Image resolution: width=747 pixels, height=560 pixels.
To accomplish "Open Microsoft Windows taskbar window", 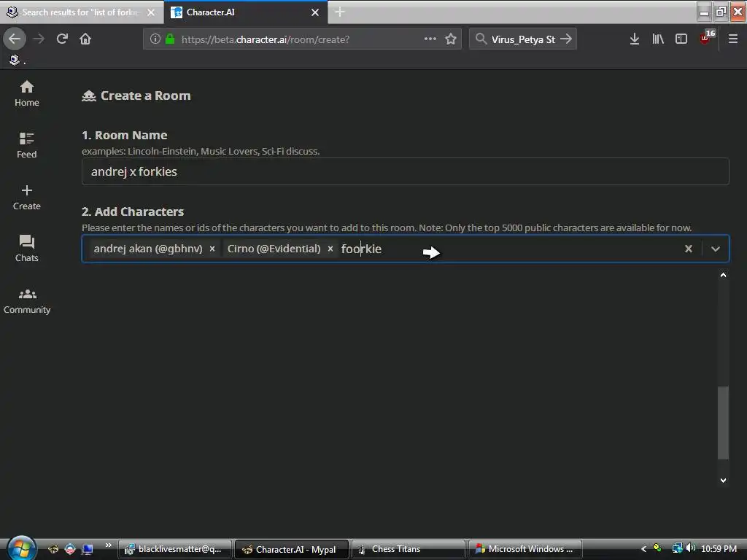I will (525, 549).
